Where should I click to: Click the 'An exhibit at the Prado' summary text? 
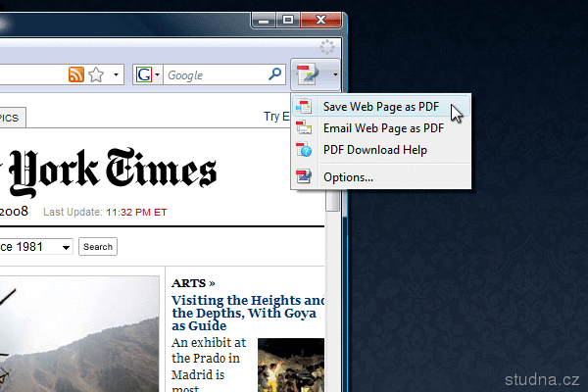tap(209, 365)
